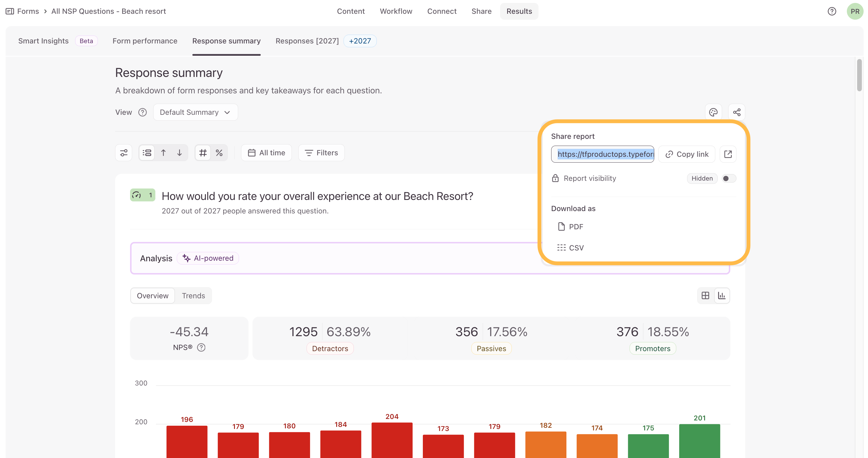Sort responses ascending with up arrow
The height and width of the screenshot is (458, 868).
pyautogui.click(x=164, y=153)
